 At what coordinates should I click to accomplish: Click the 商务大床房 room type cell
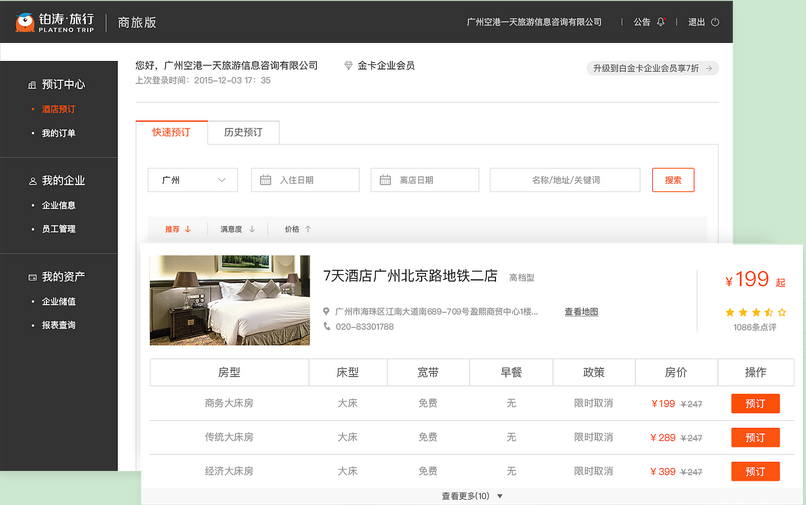[229, 403]
